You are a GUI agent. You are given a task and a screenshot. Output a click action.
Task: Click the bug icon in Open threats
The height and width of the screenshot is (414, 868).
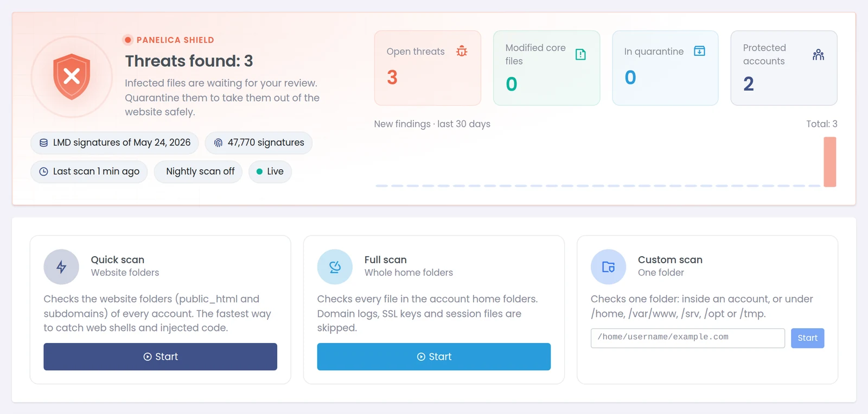click(462, 51)
